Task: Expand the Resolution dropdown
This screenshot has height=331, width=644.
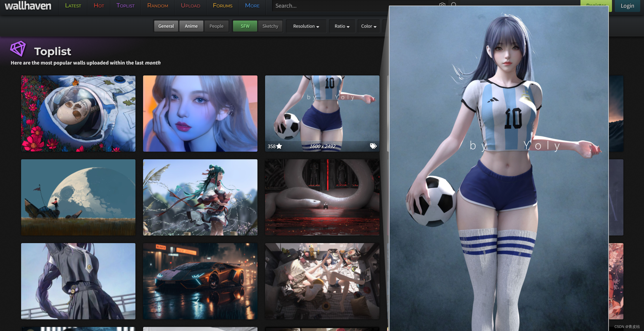Action: click(x=306, y=26)
